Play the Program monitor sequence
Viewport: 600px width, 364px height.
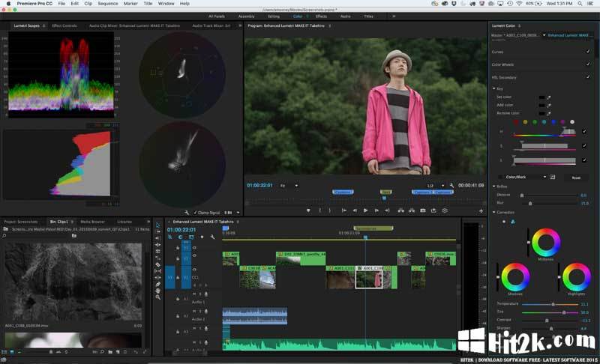pos(365,210)
